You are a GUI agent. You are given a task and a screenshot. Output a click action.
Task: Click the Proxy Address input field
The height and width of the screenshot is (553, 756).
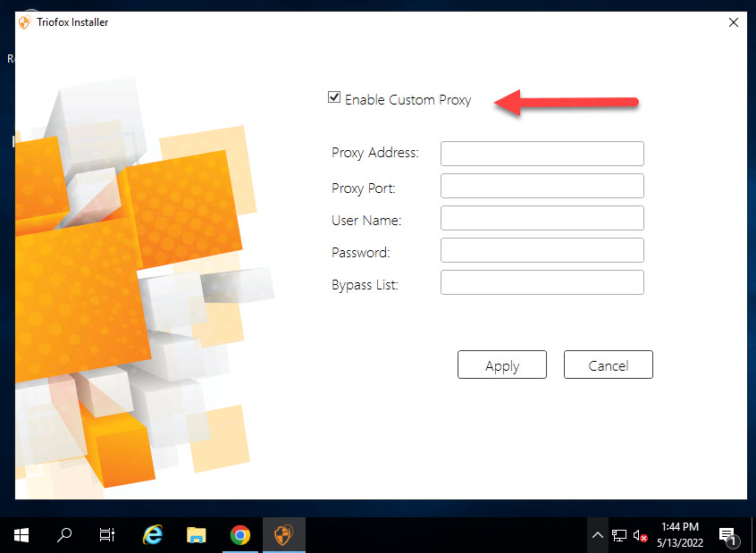pyautogui.click(x=542, y=154)
